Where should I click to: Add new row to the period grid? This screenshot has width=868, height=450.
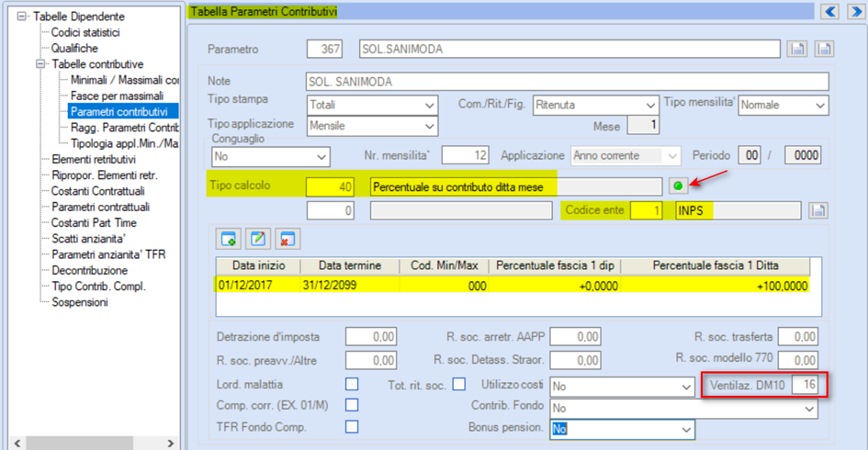tap(229, 239)
